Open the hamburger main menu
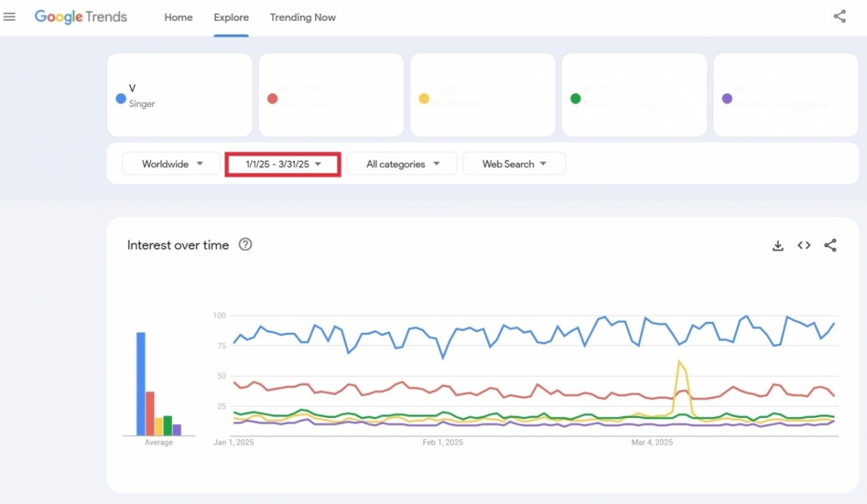 [9, 17]
